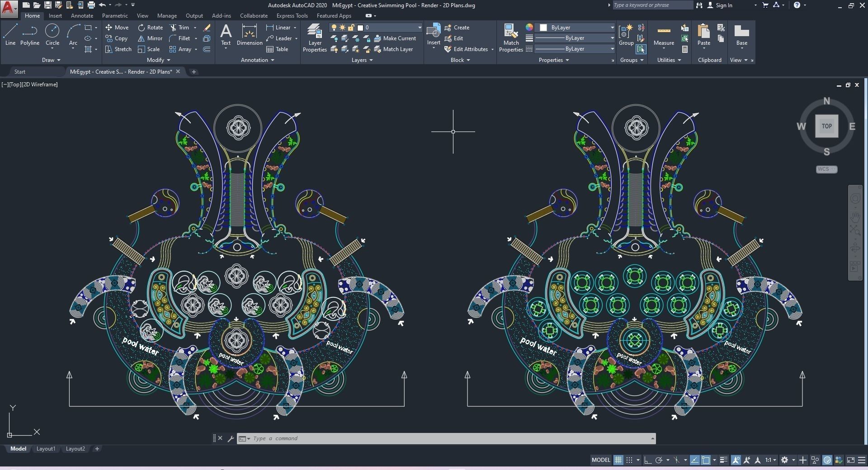
Task: Toggle ortho mode in status bar
Action: (x=647, y=460)
